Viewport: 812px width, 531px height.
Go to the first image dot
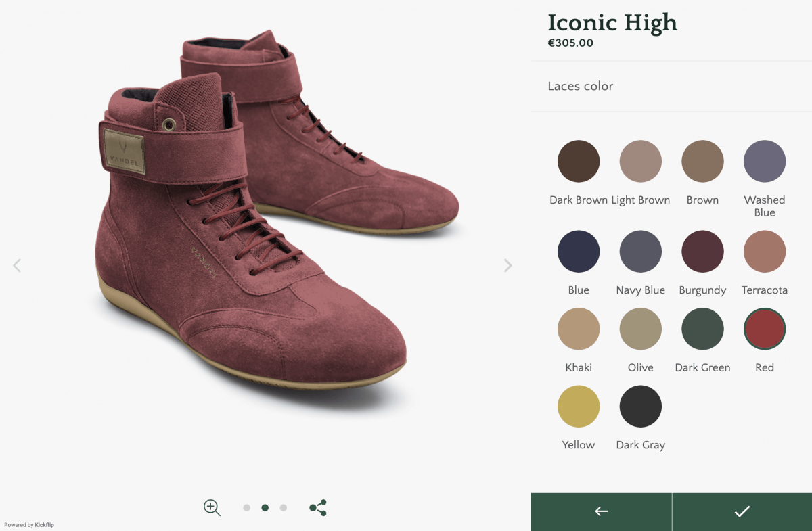246,507
